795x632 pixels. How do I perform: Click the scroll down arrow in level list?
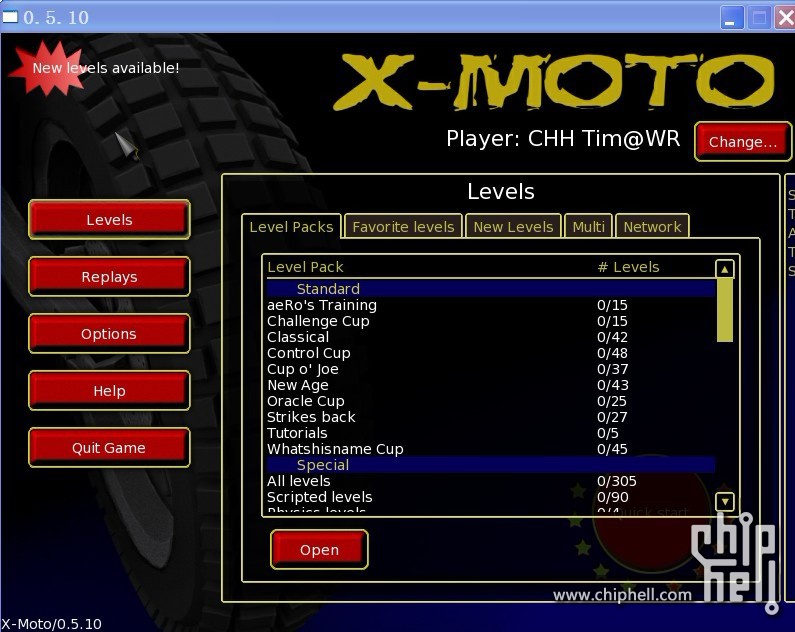725,502
